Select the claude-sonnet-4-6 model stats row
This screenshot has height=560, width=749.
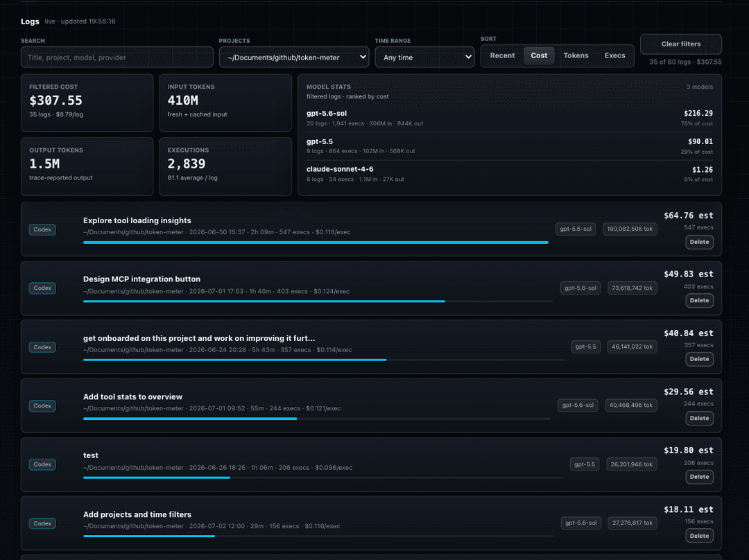coord(509,174)
